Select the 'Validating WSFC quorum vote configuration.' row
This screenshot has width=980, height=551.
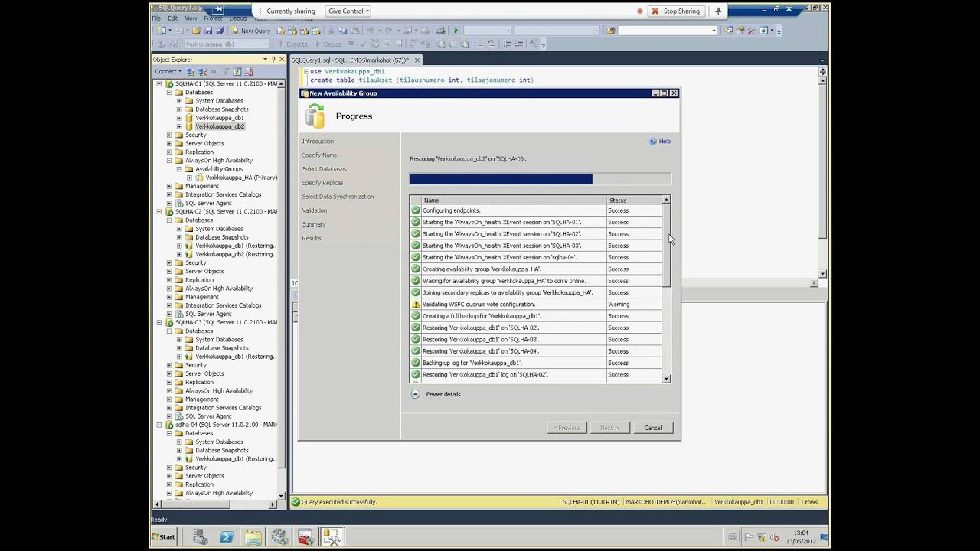click(x=536, y=305)
